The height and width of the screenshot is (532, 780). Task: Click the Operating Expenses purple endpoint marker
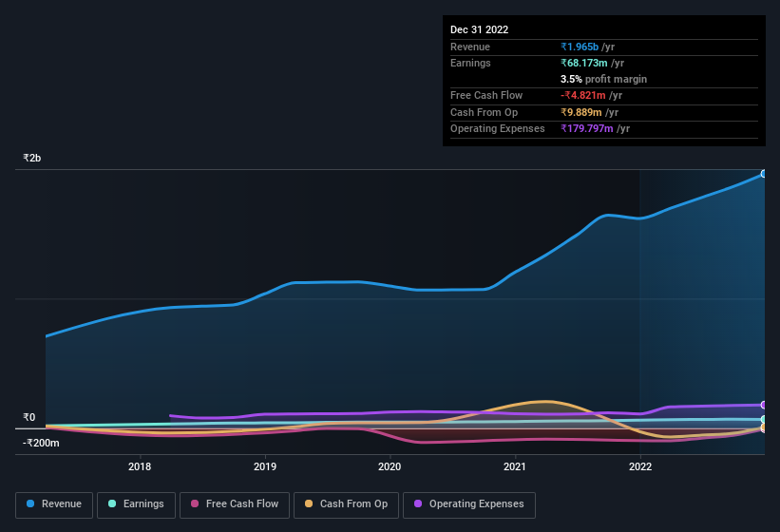[764, 405]
